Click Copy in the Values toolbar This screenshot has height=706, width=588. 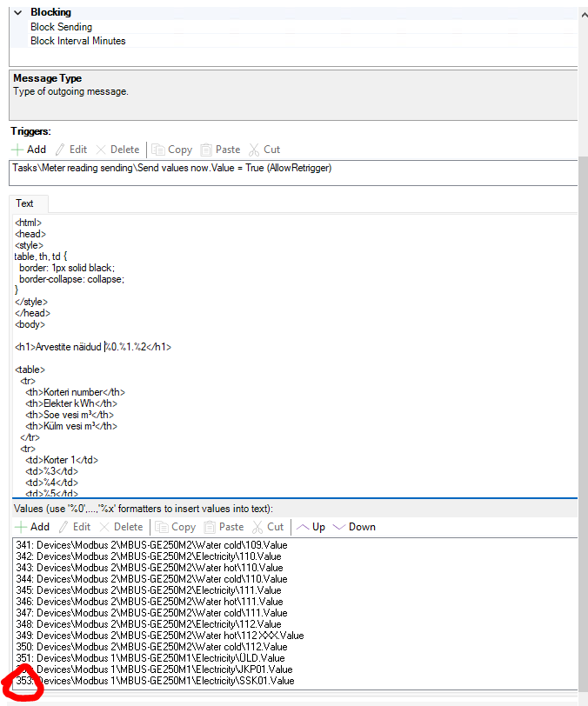coord(175,527)
